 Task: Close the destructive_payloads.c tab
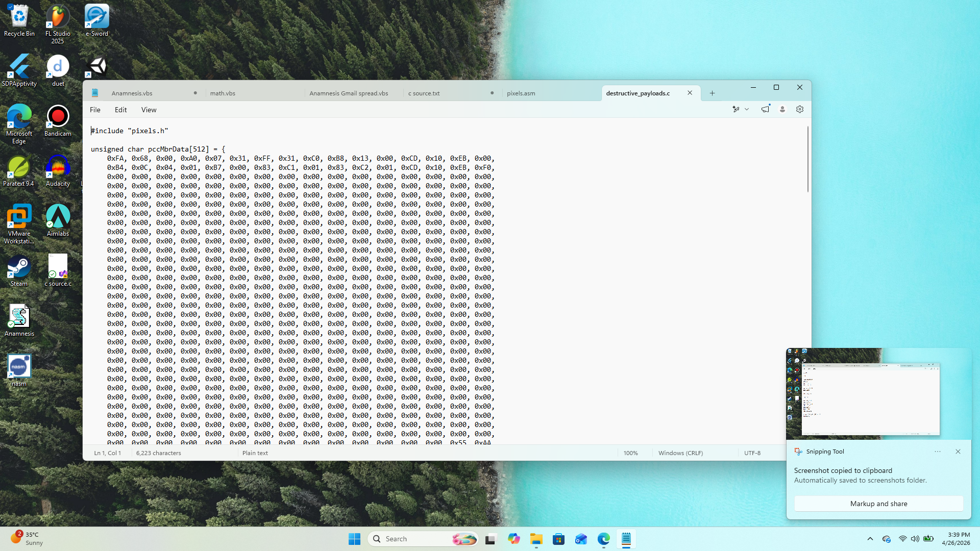690,93
